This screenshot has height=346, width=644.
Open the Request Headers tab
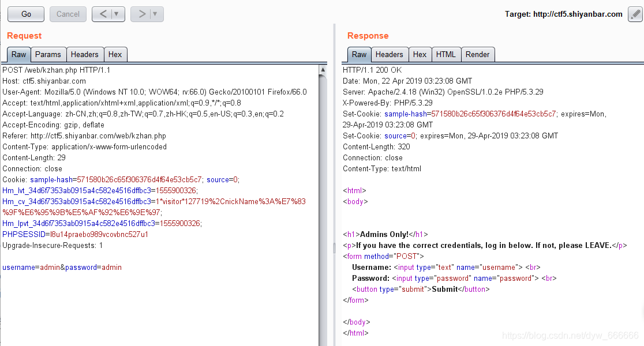point(85,55)
